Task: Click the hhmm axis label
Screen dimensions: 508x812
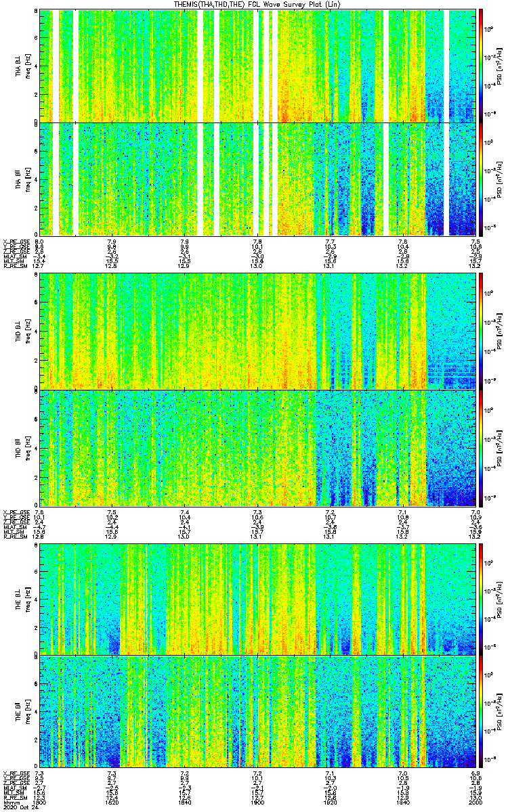Action: [10, 802]
